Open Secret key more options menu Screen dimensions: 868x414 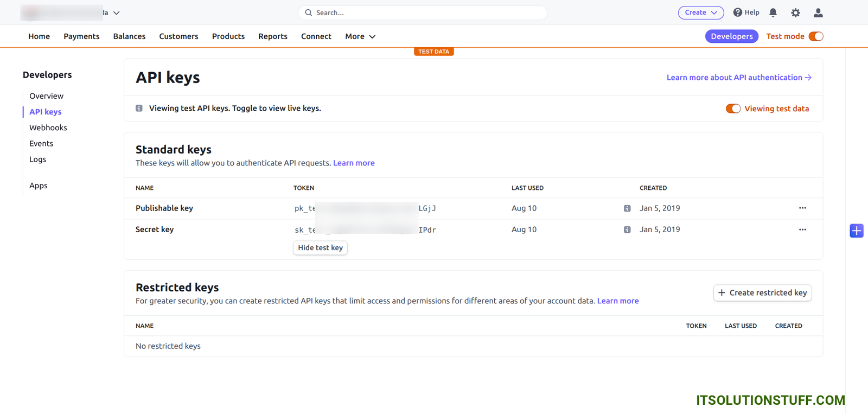[x=802, y=230]
